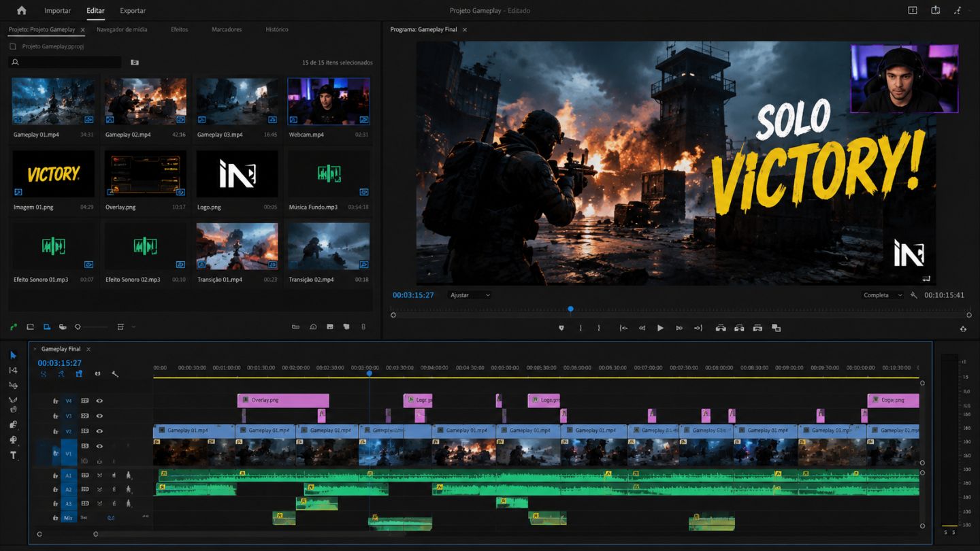Switch Project panel to icon view
The image size is (980, 551).
pos(47,327)
